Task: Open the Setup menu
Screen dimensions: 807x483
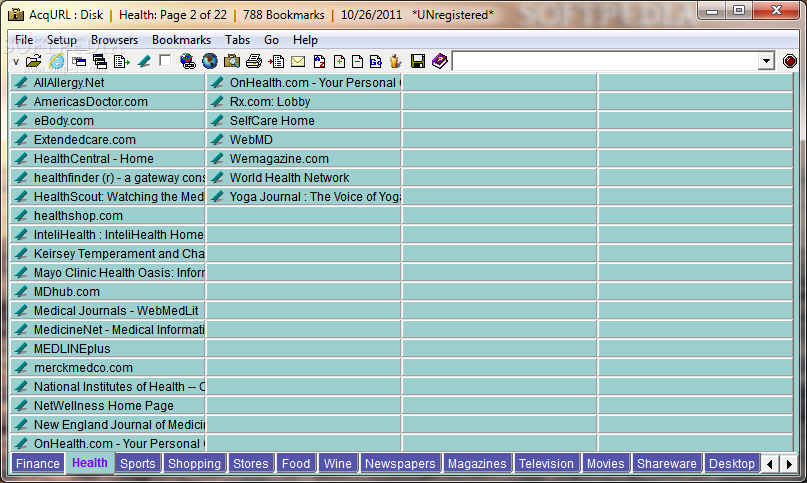Action: 62,40
